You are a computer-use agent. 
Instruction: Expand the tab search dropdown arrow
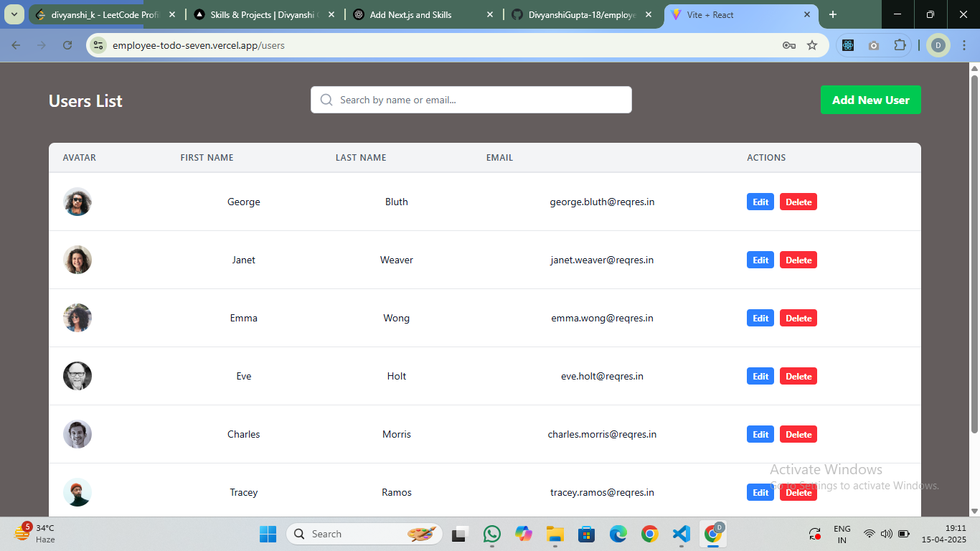coord(14,14)
